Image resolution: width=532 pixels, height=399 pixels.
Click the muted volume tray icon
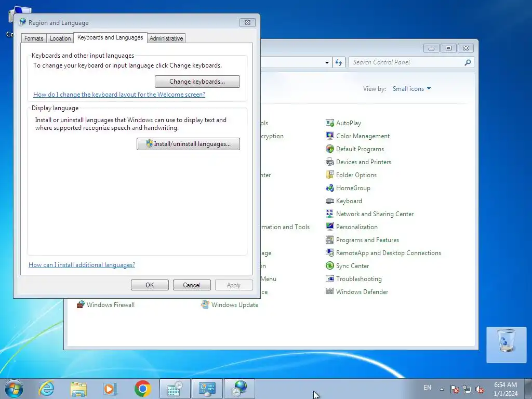[480, 389]
